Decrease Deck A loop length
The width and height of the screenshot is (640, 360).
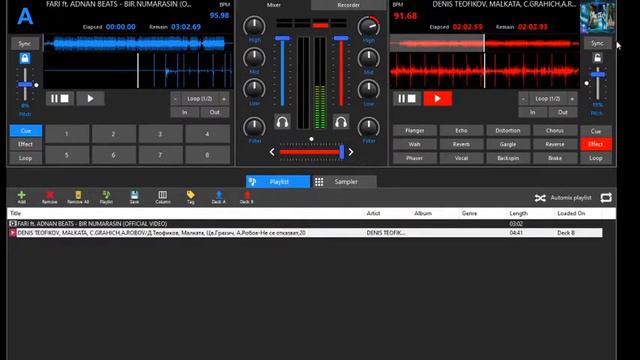[176, 99]
